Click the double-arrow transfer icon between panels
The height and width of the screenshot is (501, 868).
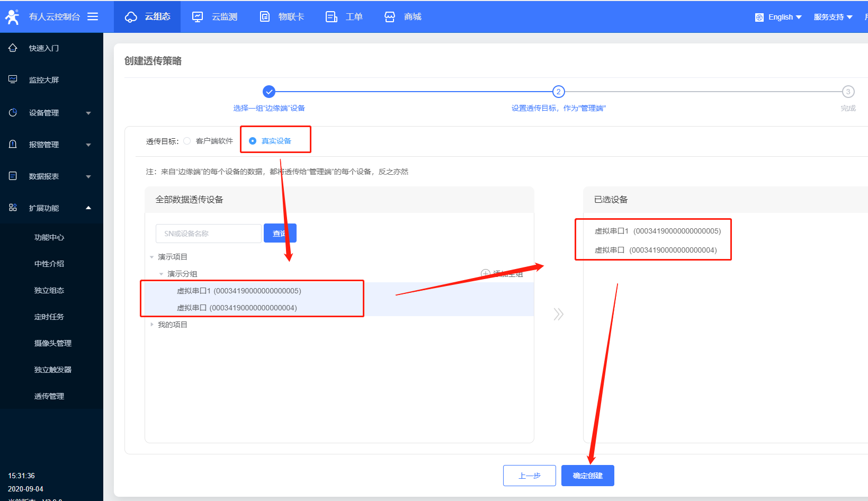[558, 314]
